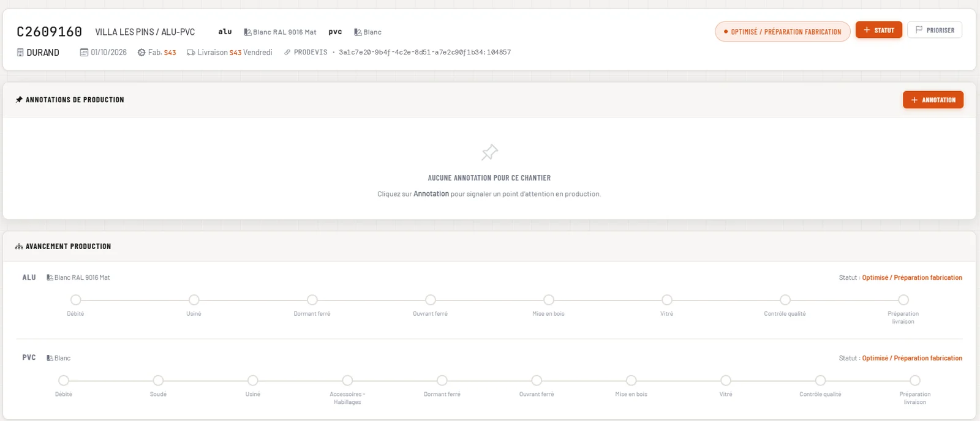Click the color icon in the PVC progress row
This screenshot has height=421, width=980.
[x=50, y=358]
